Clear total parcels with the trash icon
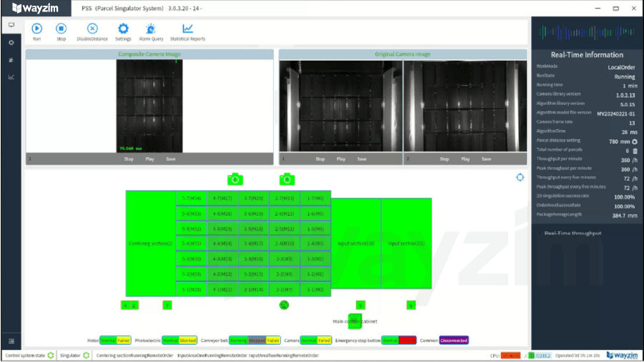The image size is (644, 362). [x=634, y=151]
